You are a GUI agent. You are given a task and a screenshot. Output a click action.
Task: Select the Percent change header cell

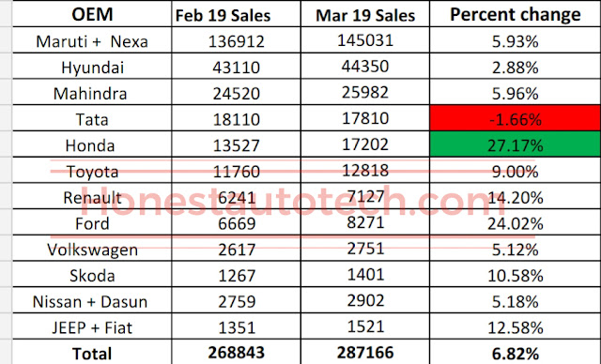point(516,14)
